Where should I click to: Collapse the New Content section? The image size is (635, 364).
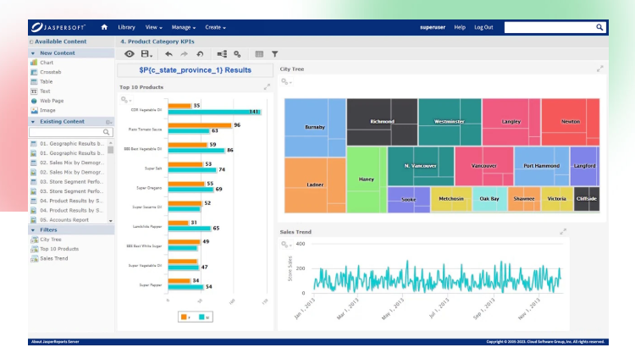click(33, 53)
